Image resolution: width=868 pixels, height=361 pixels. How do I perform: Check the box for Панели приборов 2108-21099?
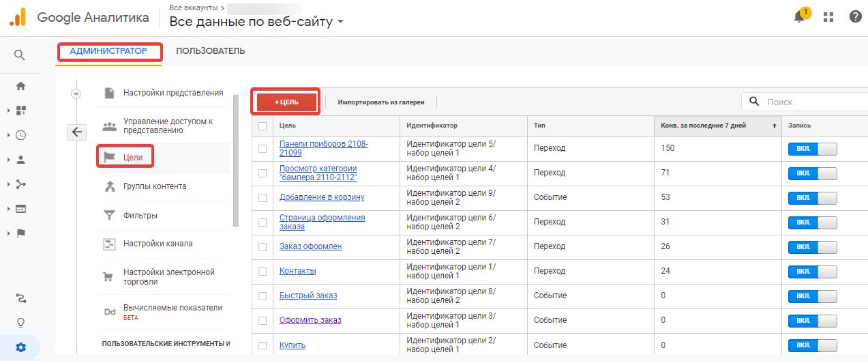click(x=263, y=149)
